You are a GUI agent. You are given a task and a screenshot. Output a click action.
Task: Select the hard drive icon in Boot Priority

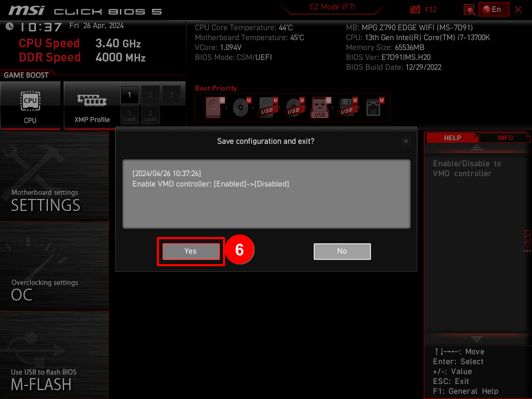[213, 107]
